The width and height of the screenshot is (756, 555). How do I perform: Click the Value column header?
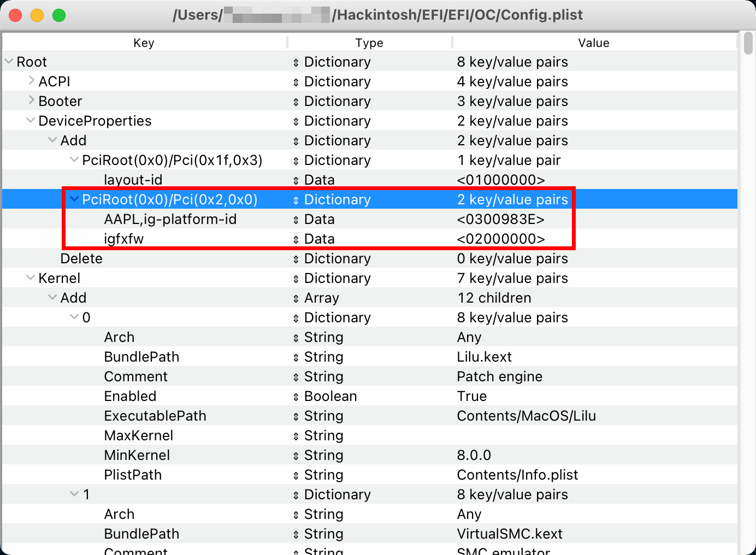click(x=593, y=43)
